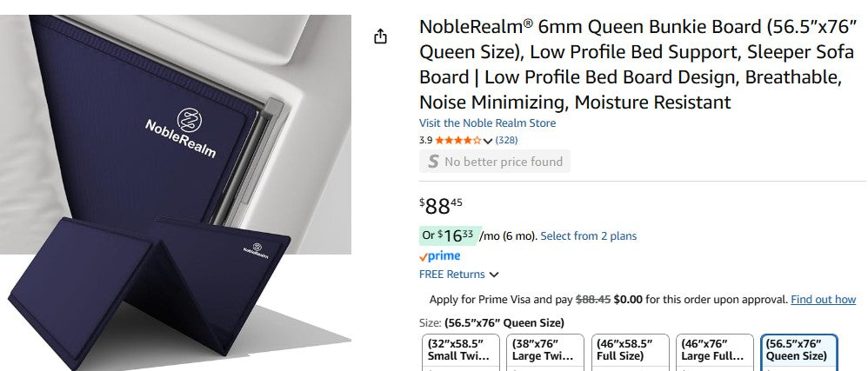Viewport: 868px width, 371px height.
Task: Click the share icon beside the product image
Action: 380,36
